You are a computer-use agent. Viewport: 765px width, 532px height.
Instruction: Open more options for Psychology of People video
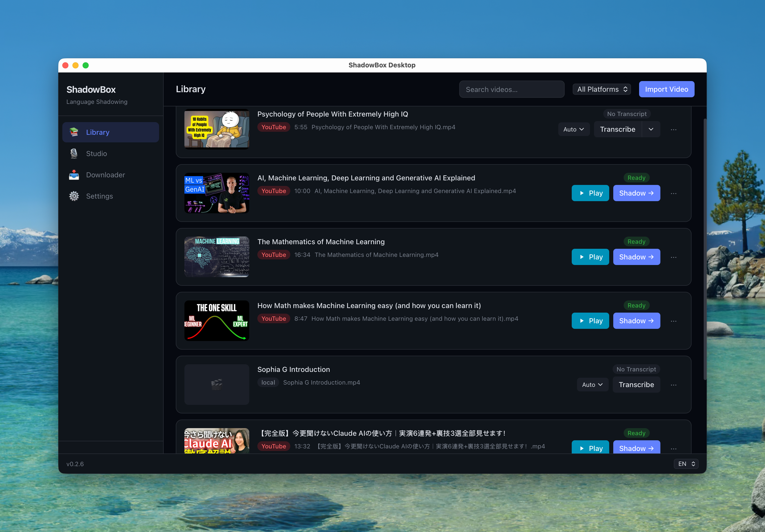pos(673,130)
